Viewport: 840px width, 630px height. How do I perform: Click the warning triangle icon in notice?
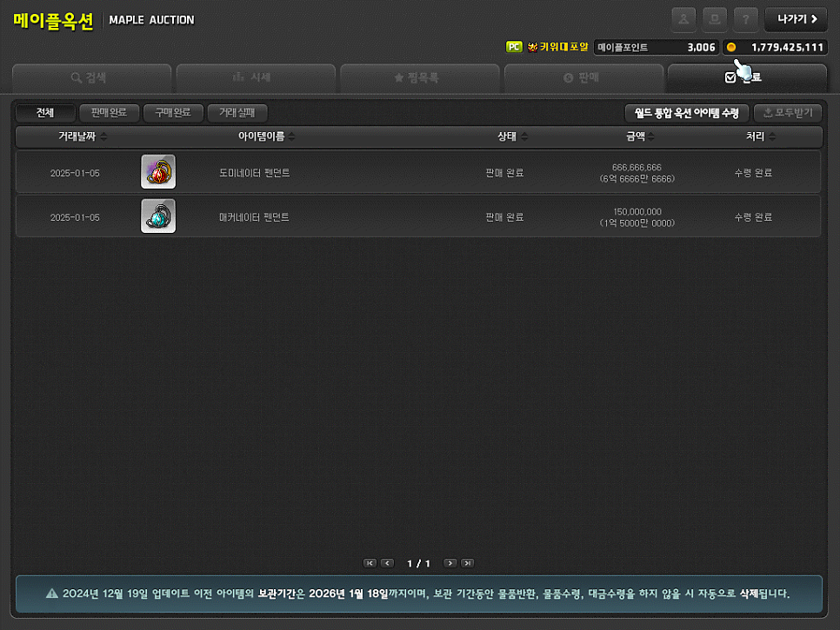point(52,593)
